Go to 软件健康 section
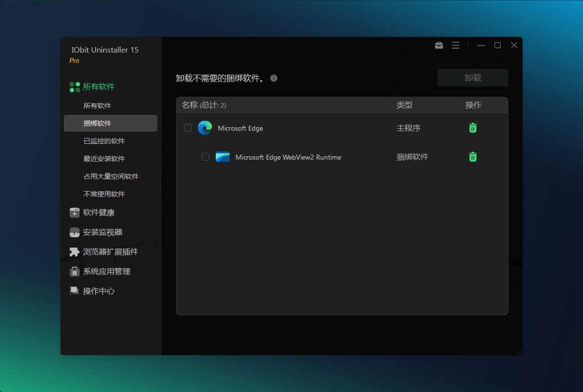 tap(99, 213)
